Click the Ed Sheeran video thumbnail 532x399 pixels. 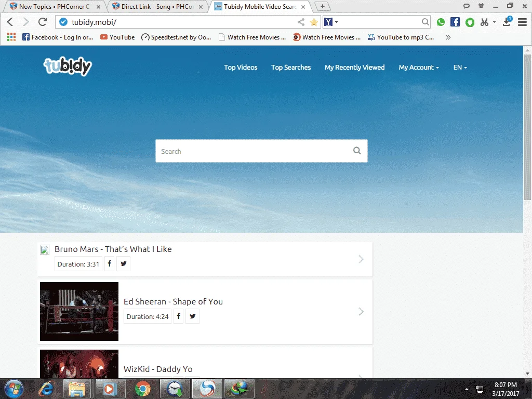tap(79, 311)
